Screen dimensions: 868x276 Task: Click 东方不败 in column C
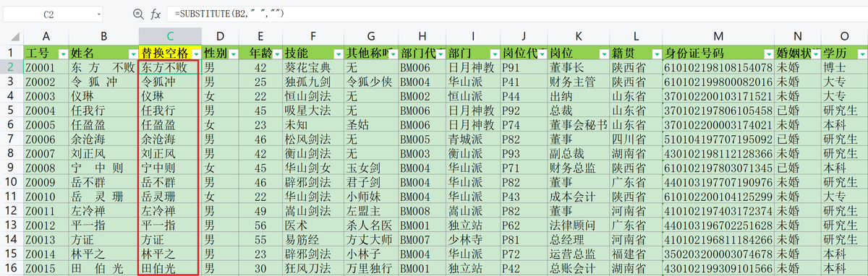pos(170,68)
